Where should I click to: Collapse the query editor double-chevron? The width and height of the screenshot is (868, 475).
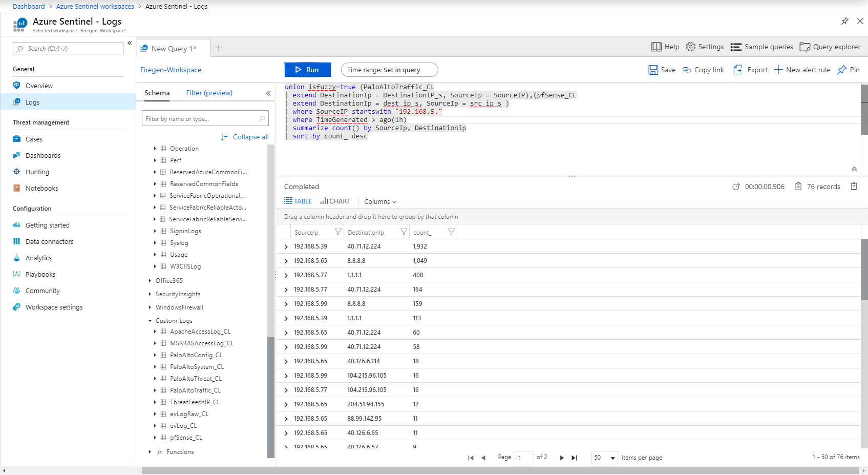tap(854, 169)
